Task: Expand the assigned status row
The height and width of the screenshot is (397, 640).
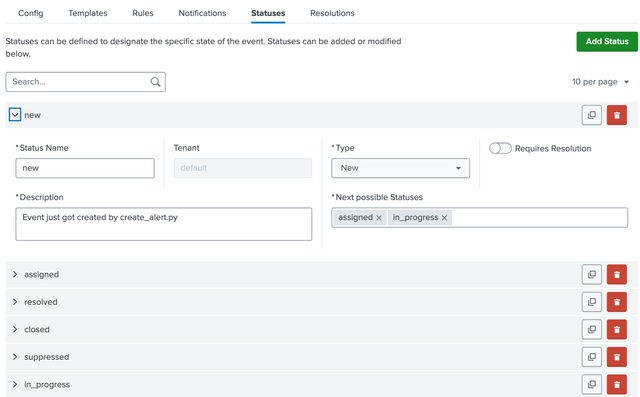Action: click(x=15, y=275)
